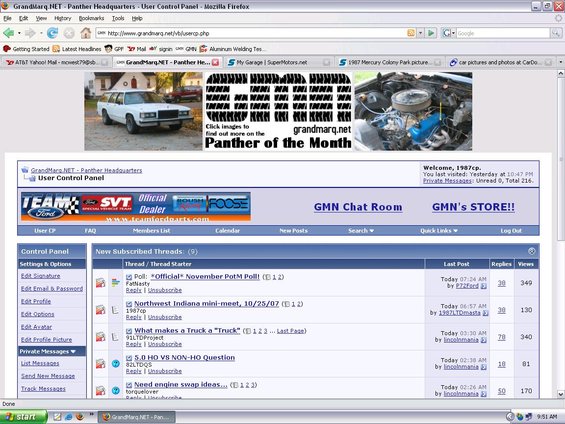Screen dimensions: 565x424
Task: Click the List Messages sidebar link
Action: point(40,363)
